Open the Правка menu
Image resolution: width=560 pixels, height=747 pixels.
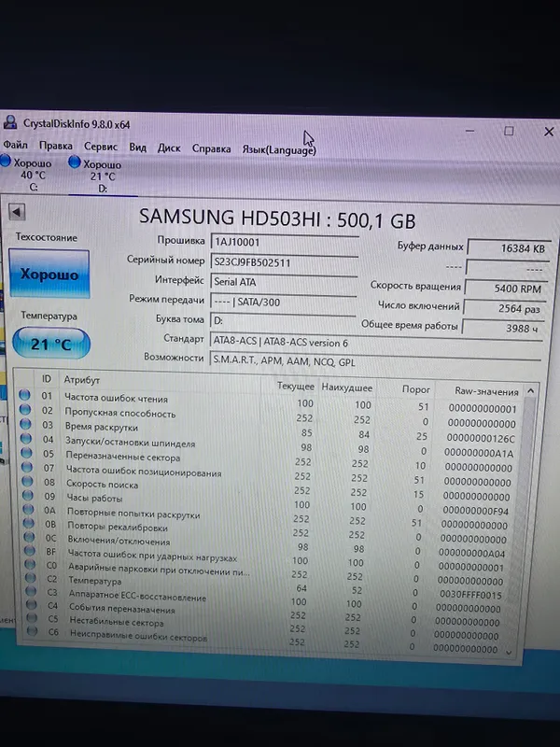[x=56, y=146]
